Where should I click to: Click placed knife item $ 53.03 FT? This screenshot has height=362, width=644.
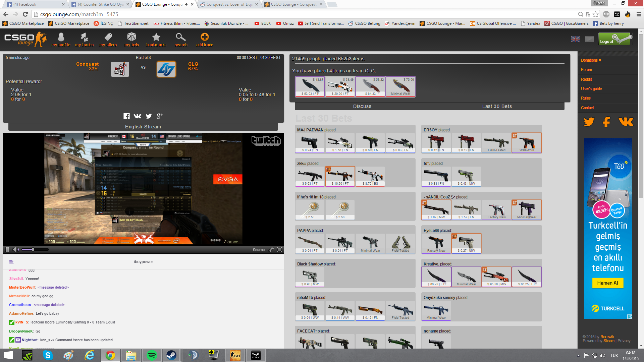pyautogui.click(x=310, y=86)
